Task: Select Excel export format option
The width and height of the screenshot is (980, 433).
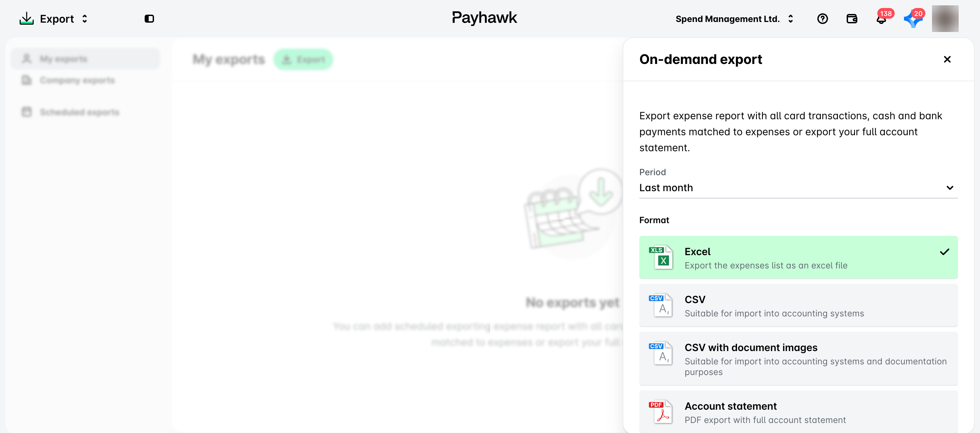Action: pyautogui.click(x=798, y=257)
